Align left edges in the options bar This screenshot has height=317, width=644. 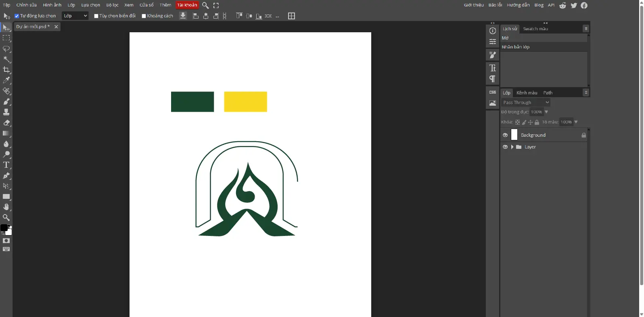point(196,16)
